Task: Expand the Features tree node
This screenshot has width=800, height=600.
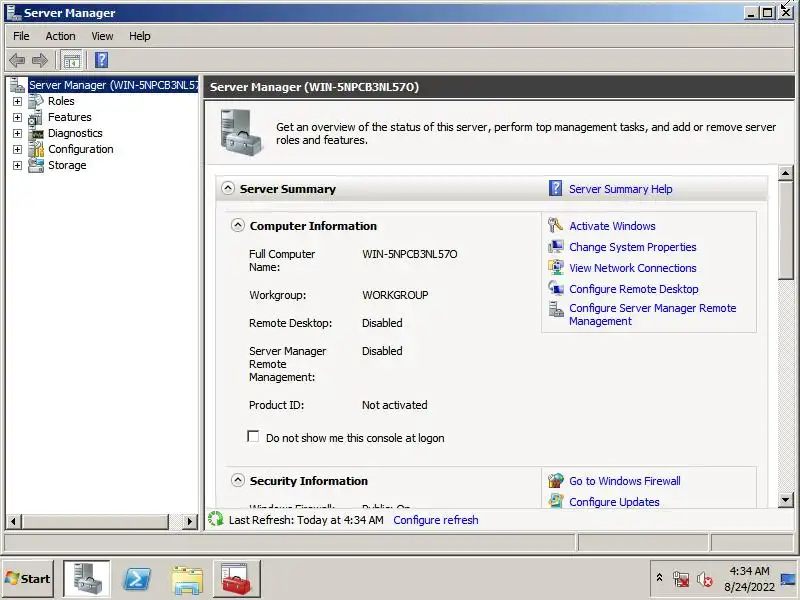Action: pos(17,117)
